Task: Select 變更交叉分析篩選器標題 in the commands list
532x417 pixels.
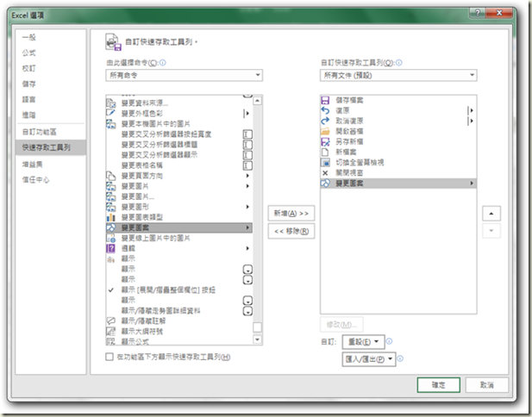Action: pyautogui.click(x=178, y=145)
